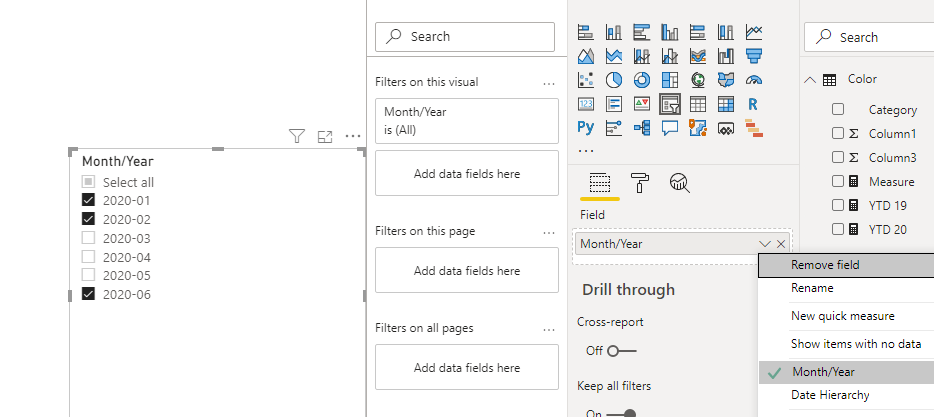934x417 pixels.
Task: Select the Stacked area chart visual
Action: coord(614,56)
